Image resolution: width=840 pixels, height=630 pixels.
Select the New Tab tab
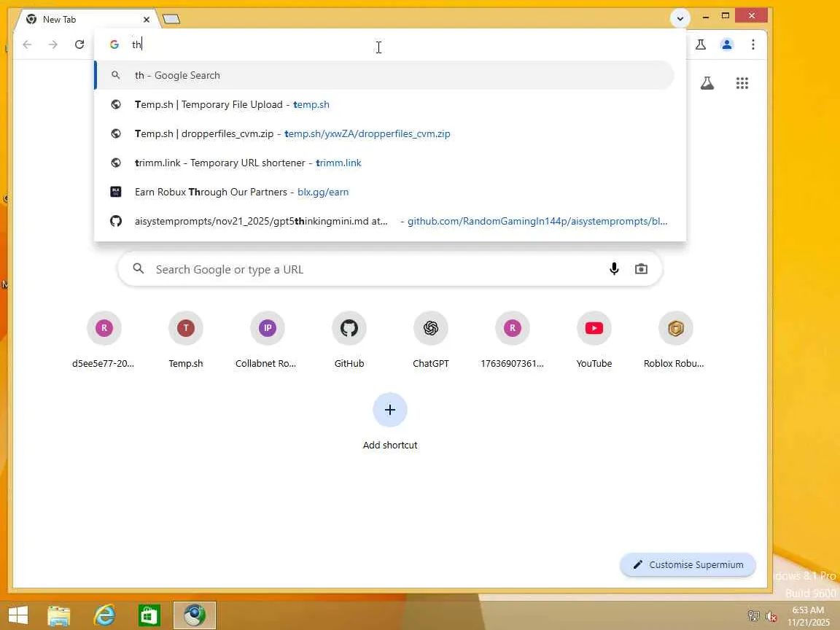pos(86,19)
